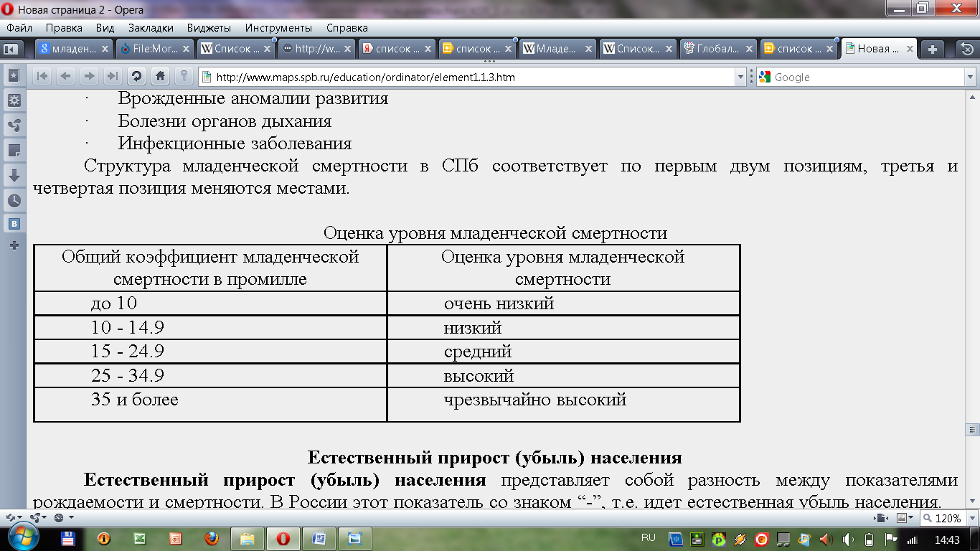The width and height of the screenshot is (980, 551).
Task: Click the 14:43 system clock
Action: [947, 540]
